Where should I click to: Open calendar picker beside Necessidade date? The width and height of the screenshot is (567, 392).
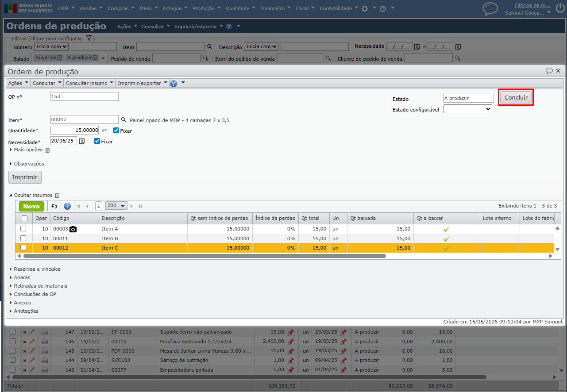81,141
